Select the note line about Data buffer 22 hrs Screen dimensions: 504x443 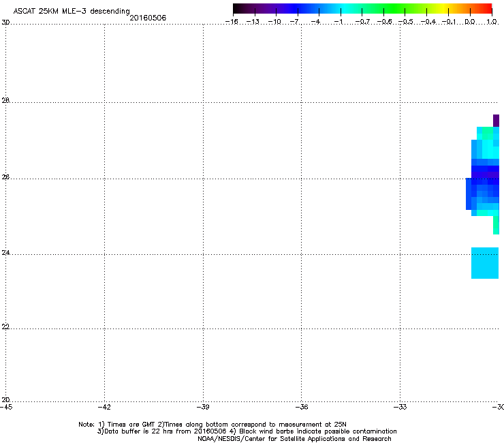(x=247, y=431)
